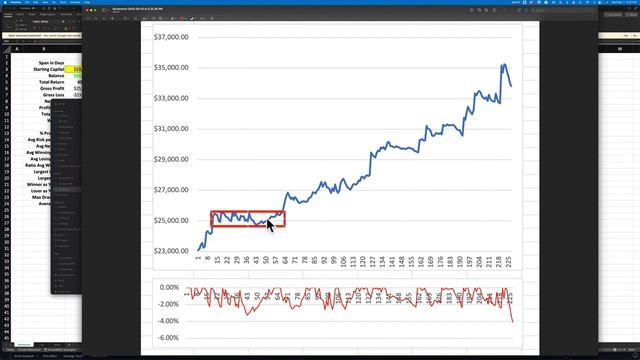The height and width of the screenshot is (360, 640).
Task: Open the Tools menu in menu bar
Action: tap(63, 2)
